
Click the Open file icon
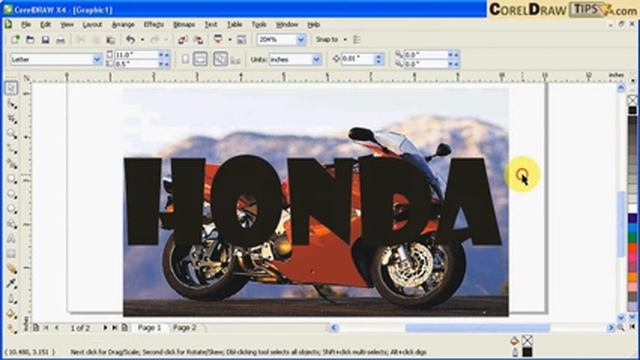30,40
